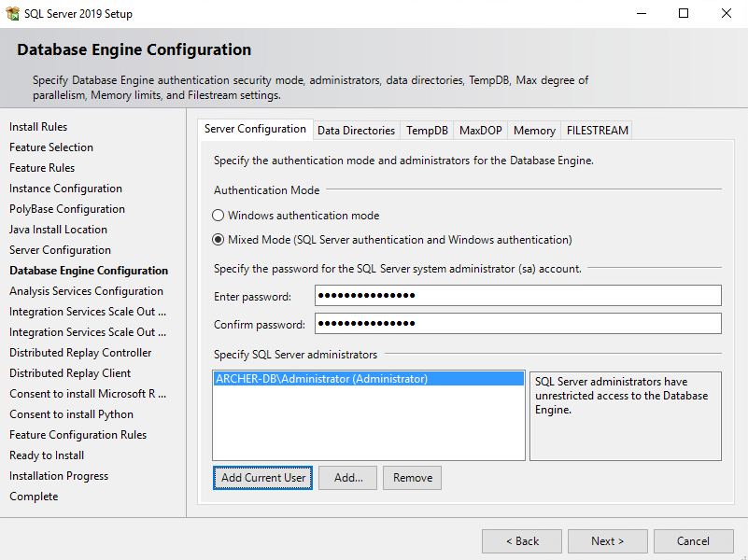This screenshot has width=748, height=560.
Task: Switch to the Server Configuration tab
Action: 255,129
